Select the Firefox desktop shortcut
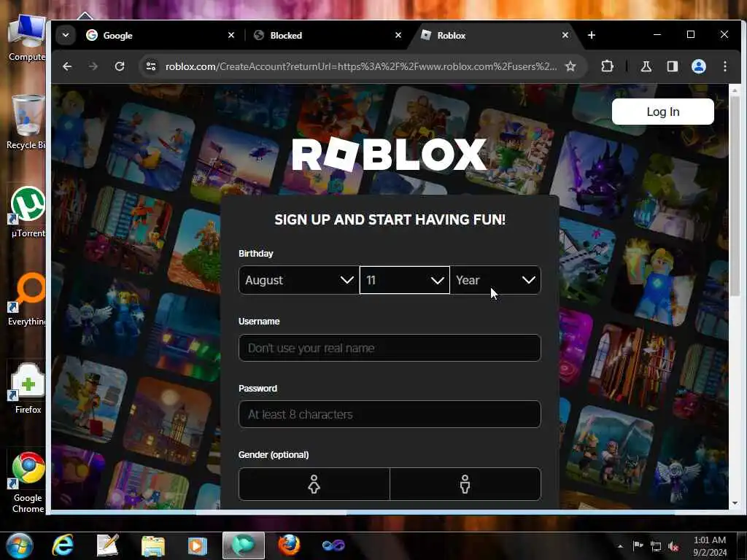The image size is (747, 560). pyautogui.click(x=28, y=388)
